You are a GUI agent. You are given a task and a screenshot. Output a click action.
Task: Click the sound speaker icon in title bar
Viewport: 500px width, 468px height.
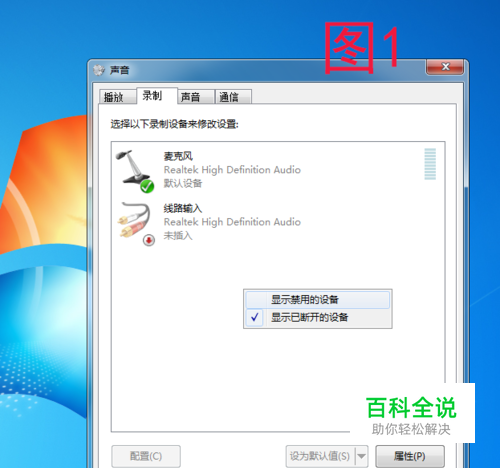click(x=99, y=70)
